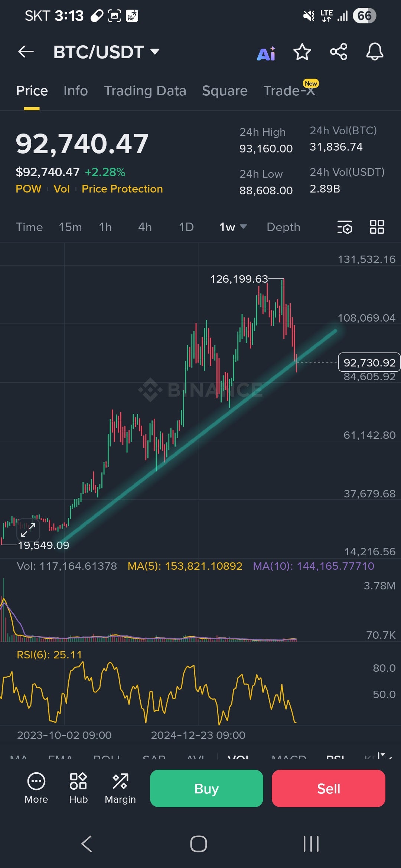
Task: Tap the Vol: 117,164.61378 readout
Action: click(67, 566)
